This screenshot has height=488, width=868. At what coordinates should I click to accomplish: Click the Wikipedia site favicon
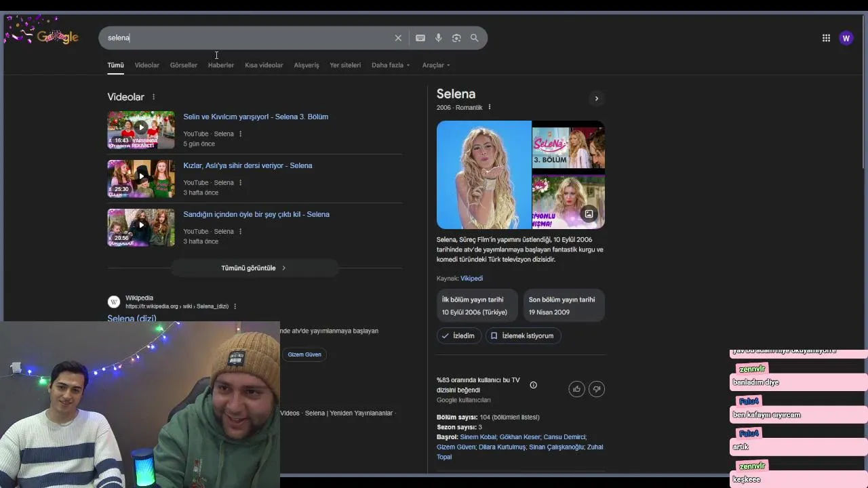click(x=114, y=302)
